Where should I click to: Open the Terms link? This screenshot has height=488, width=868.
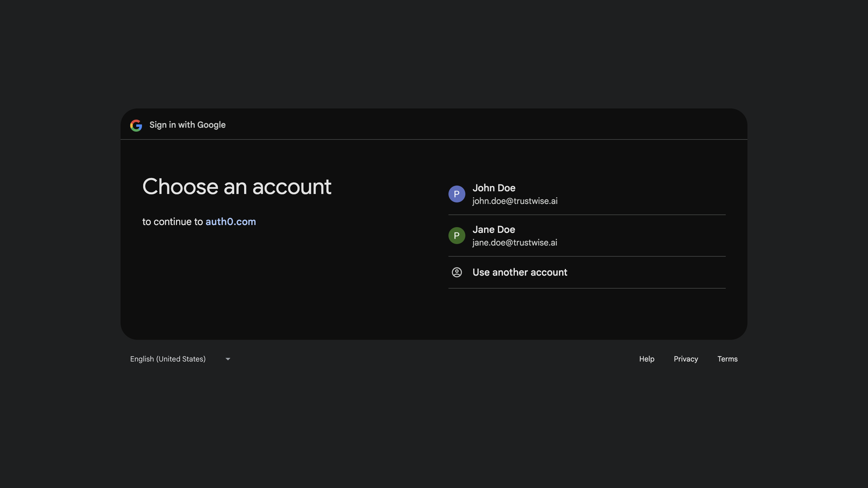(x=727, y=359)
